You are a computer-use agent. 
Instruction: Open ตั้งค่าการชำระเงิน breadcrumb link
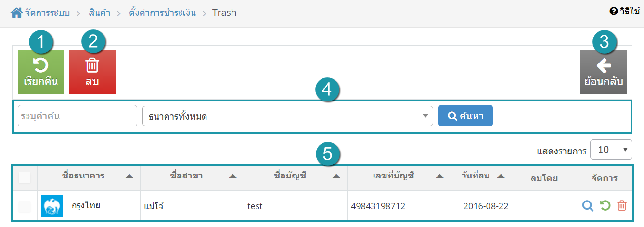[x=163, y=13]
